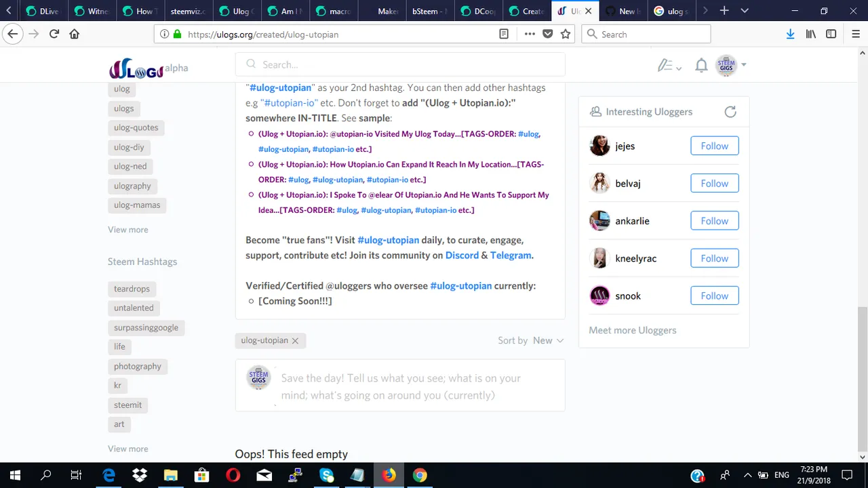Click the Ulogs alpha logo
This screenshot has height=488, width=868.
pyautogui.click(x=148, y=68)
